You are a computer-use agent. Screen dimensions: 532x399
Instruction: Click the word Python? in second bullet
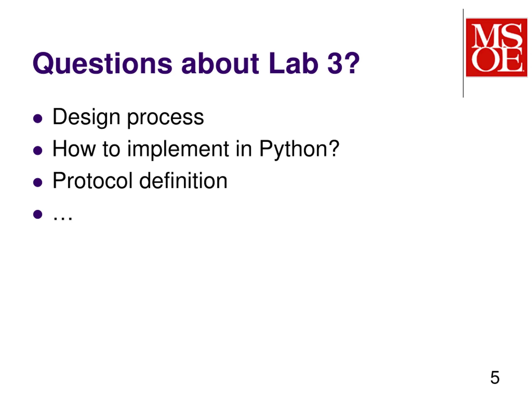coord(299,150)
